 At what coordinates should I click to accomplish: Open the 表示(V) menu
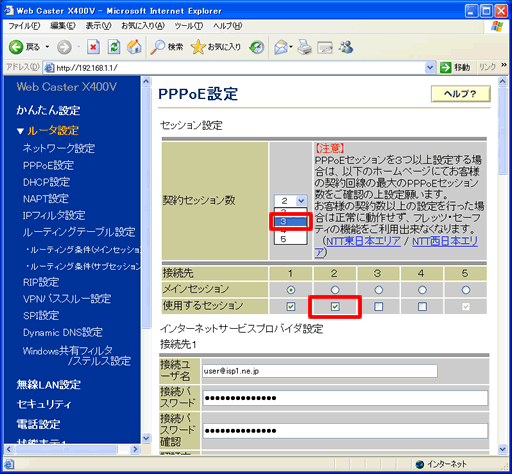click(98, 26)
